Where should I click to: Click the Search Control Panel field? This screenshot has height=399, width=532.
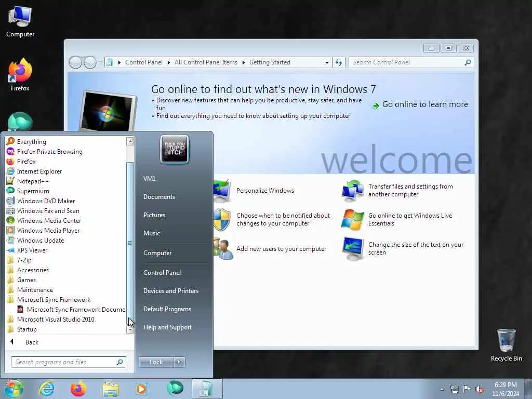click(x=411, y=62)
